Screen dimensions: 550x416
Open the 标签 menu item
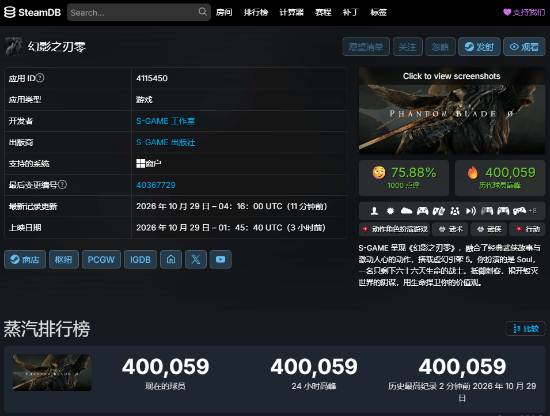click(x=378, y=12)
